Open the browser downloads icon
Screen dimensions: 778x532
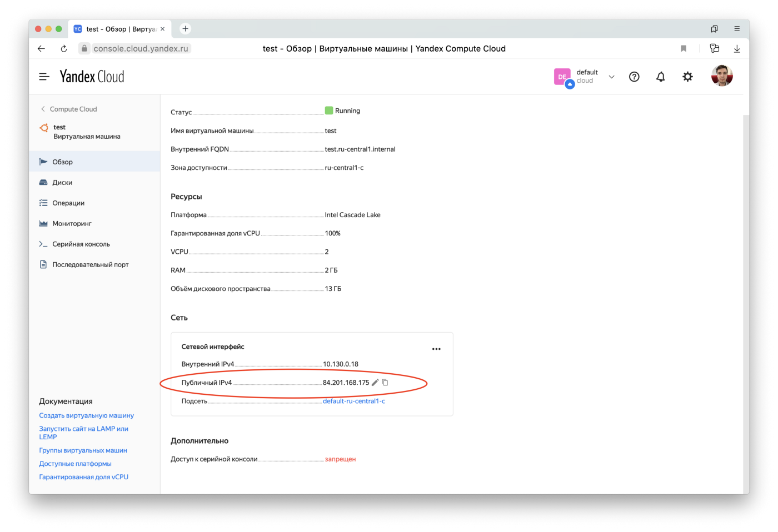point(737,49)
